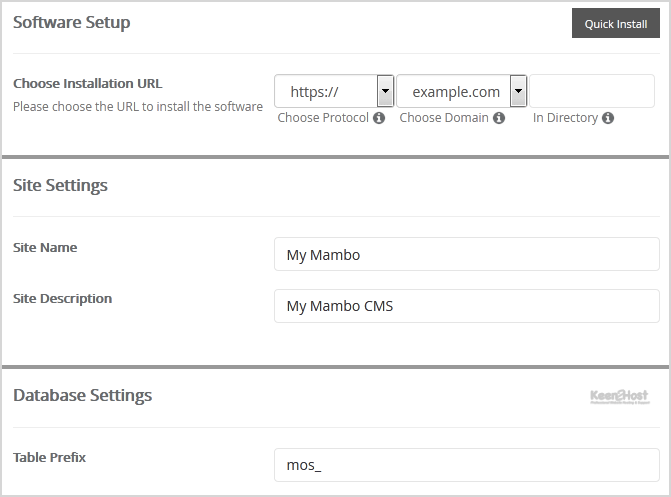Click into the Site Description input box
Screen dimensions: 671x497
pyautogui.click(x=466, y=306)
